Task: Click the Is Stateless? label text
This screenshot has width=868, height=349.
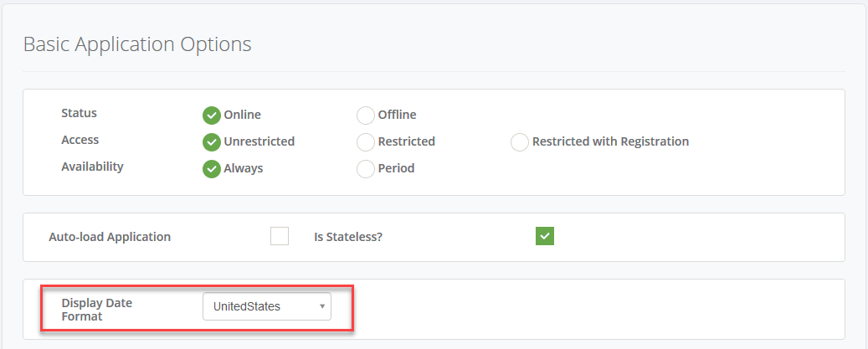Action: (x=348, y=237)
